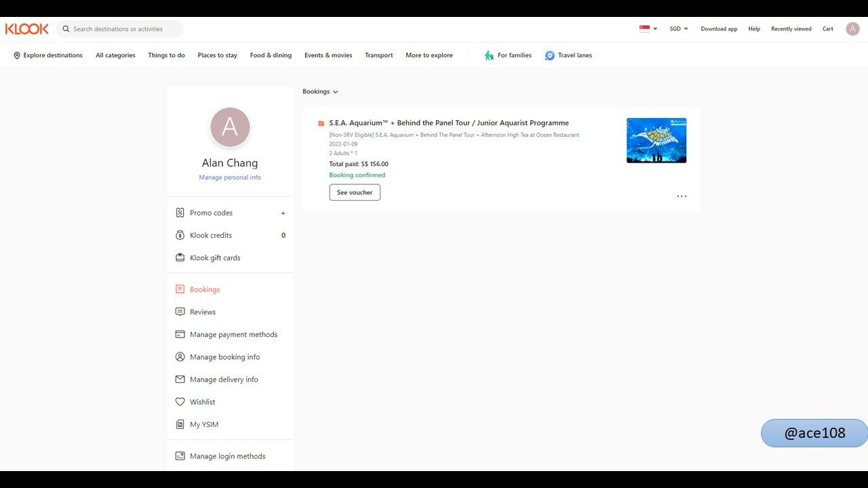Viewport: 868px width, 488px height.
Task: Click the See voucher button
Action: [x=355, y=192]
